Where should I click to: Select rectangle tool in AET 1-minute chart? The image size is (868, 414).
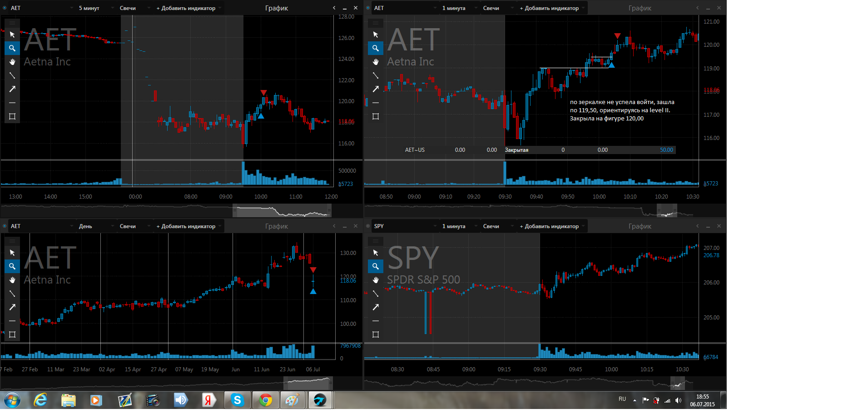pyautogui.click(x=376, y=116)
